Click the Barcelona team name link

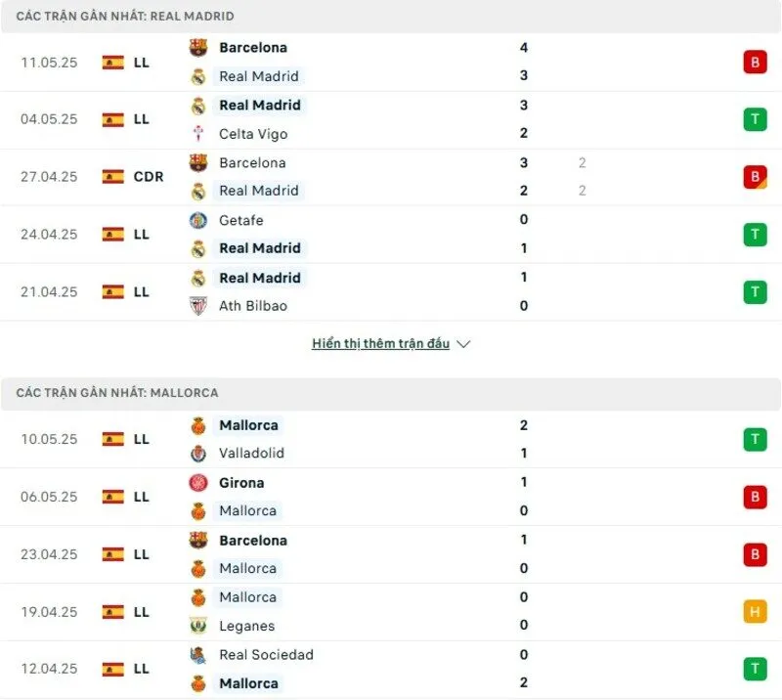tap(253, 47)
